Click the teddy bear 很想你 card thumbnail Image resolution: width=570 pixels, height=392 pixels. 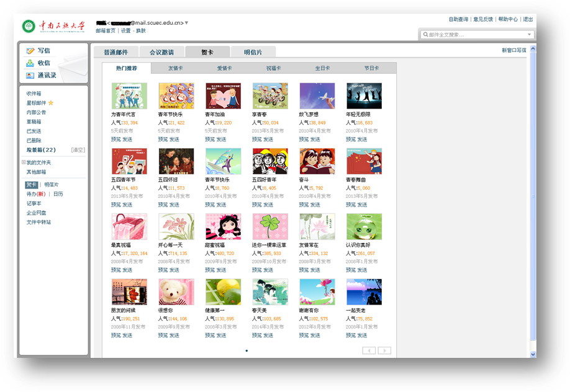pyautogui.click(x=176, y=292)
